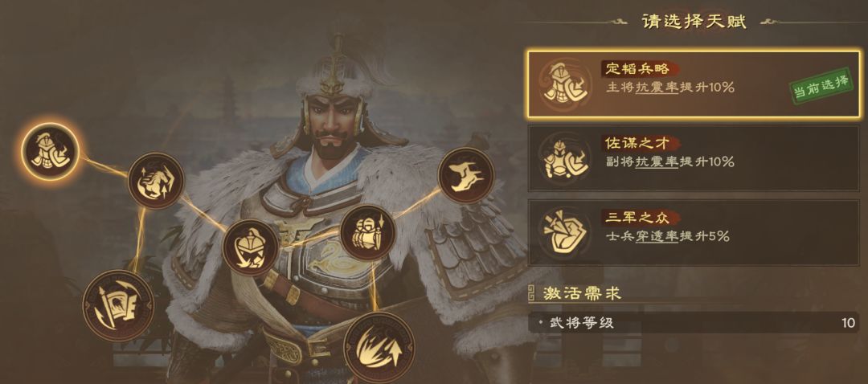Select the slash with up arrow node
Screen dimensions: 868x384
coord(379,348)
